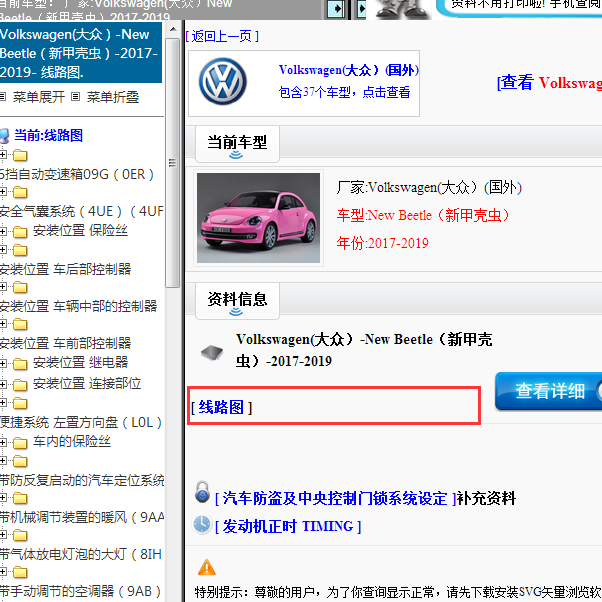Image resolution: width=602 pixels, height=602 pixels.
Task: Click the folder icon for 安装位置 连接部位
Action: click(20, 385)
